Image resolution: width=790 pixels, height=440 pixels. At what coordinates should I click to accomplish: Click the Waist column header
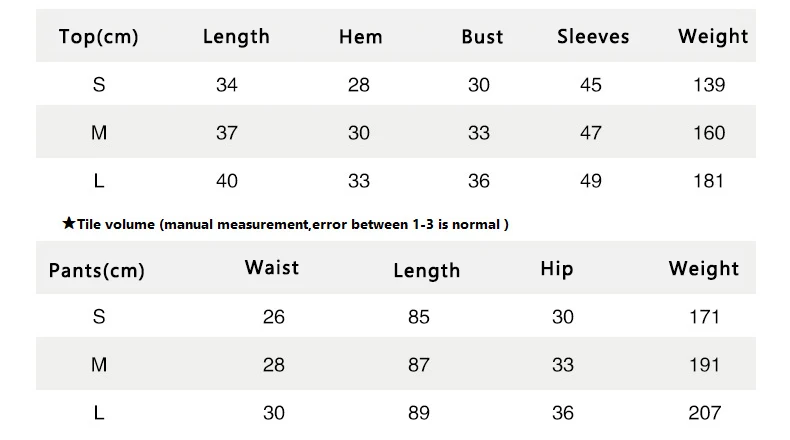point(272,267)
